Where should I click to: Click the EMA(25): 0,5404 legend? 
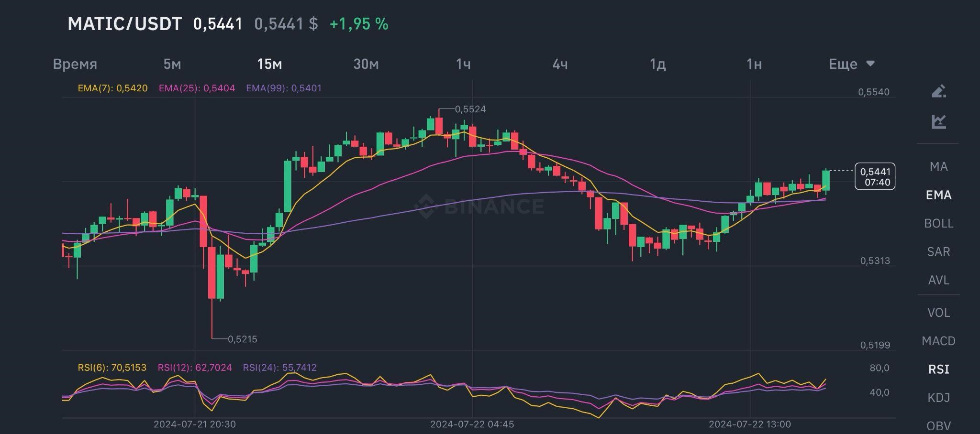(197, 88)
